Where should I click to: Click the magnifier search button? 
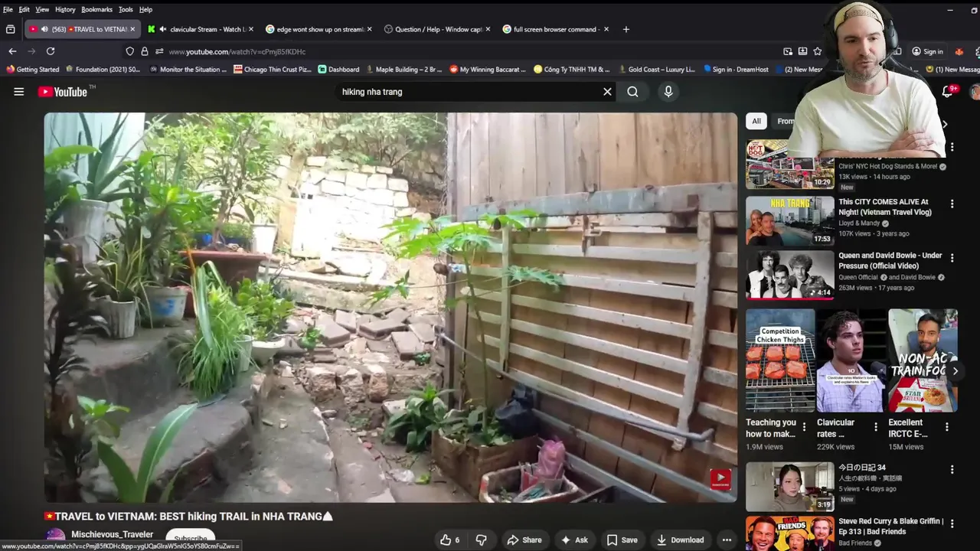[632, 92]
